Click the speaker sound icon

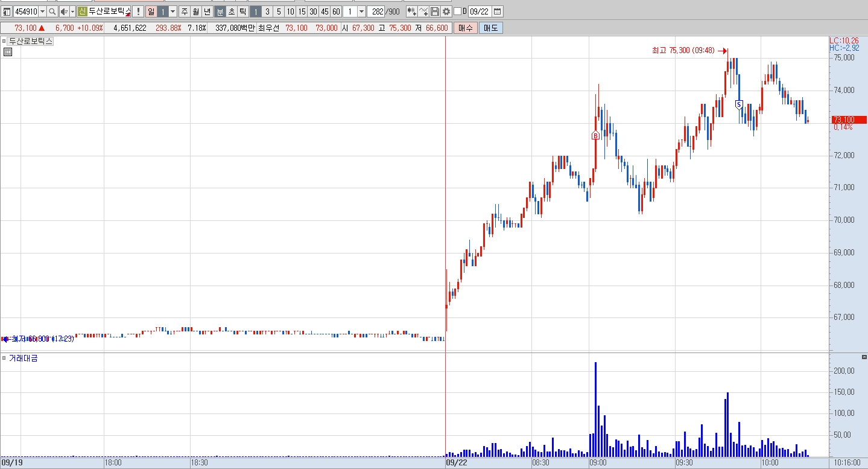(x=64, y=11)
